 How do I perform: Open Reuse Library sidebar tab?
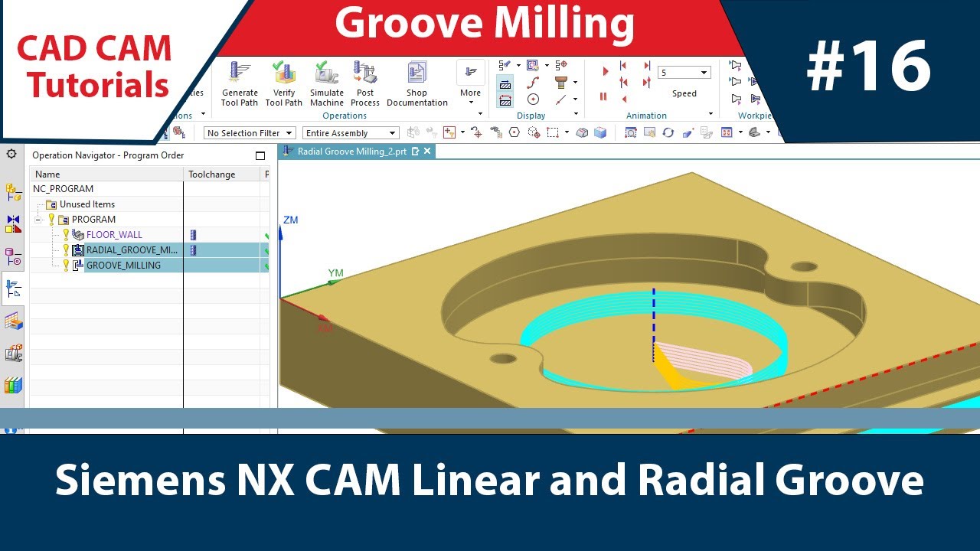13,385
